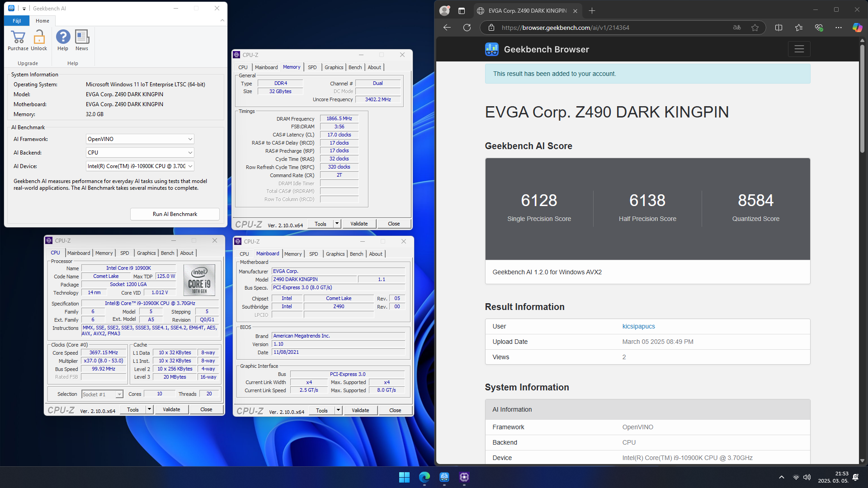Collapse the Geekbench AI ribbon chevron

[222, 20]
